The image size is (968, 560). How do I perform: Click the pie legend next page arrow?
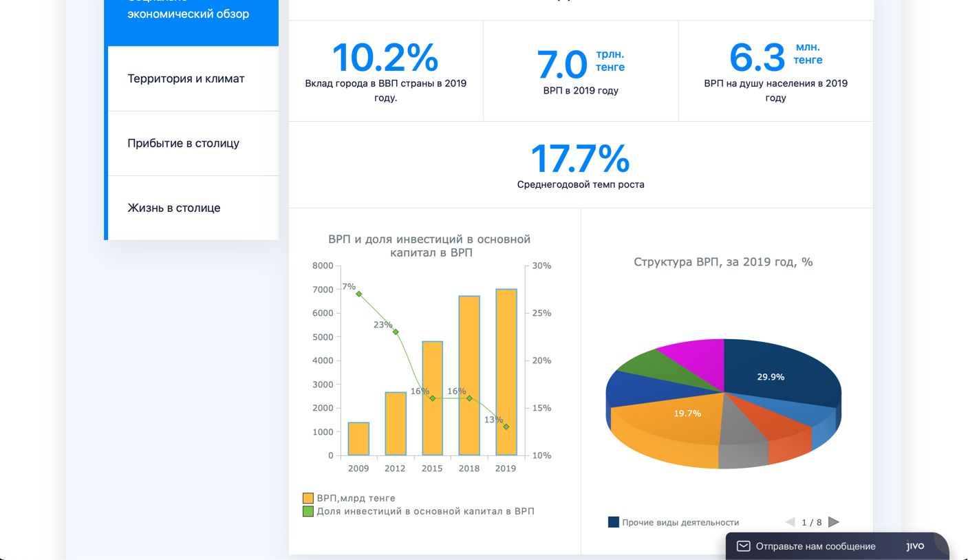coord(834,522)
